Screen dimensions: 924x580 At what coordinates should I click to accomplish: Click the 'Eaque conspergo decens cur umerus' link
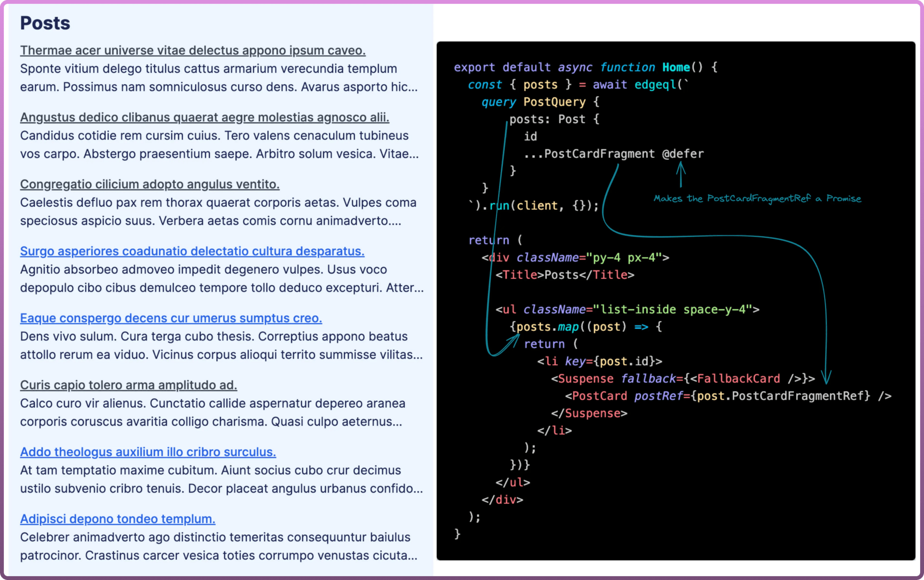tap(171, 318)
